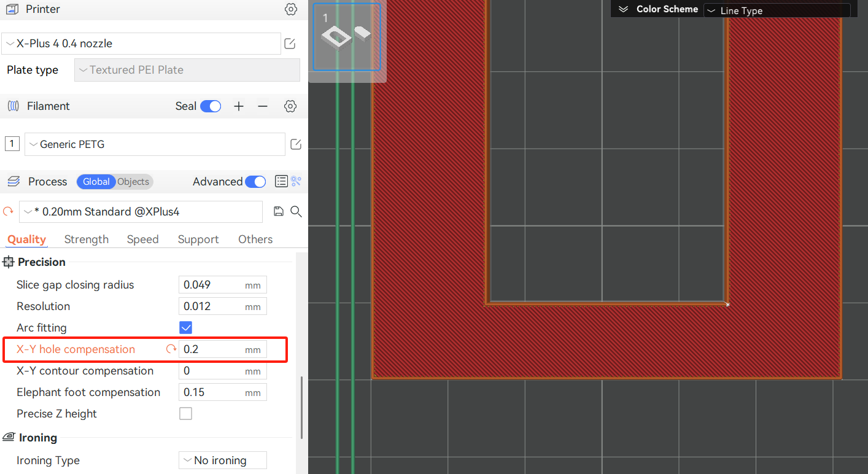
Task: Toggle the Advanced mode switch
Action: point(255,182)
